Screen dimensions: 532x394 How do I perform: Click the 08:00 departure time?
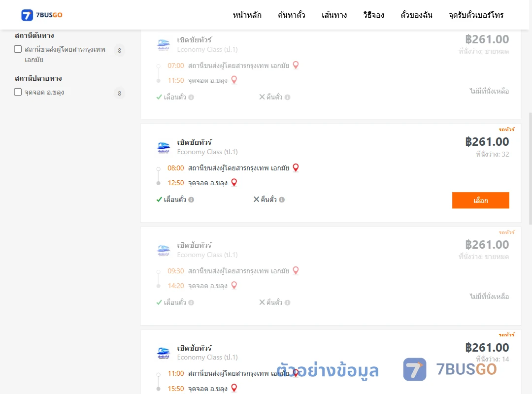[x=176, y=168]
